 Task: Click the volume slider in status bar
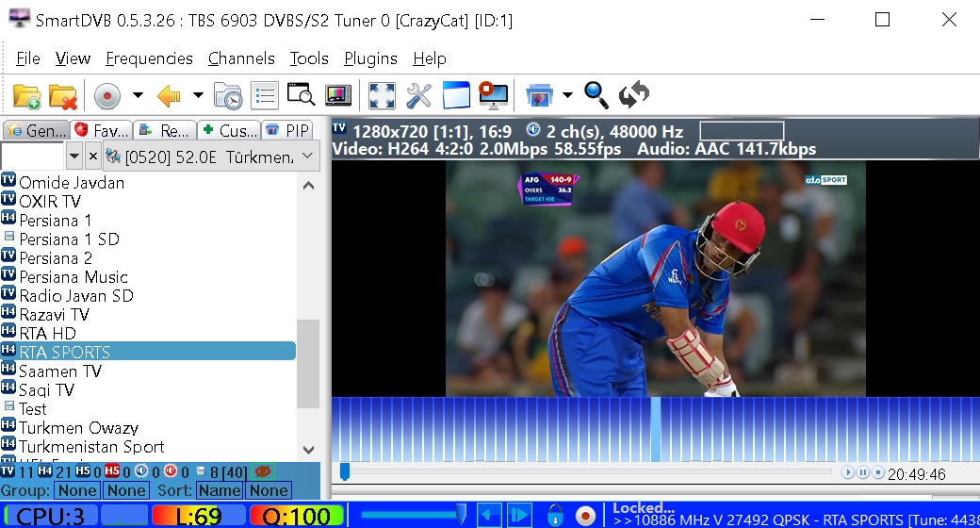(x=414, y=515)
